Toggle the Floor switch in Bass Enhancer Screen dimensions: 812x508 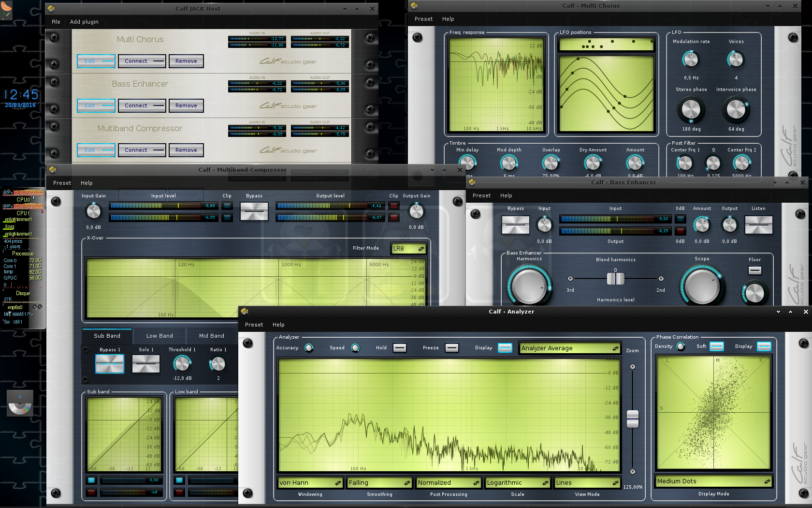pos(755,270)
